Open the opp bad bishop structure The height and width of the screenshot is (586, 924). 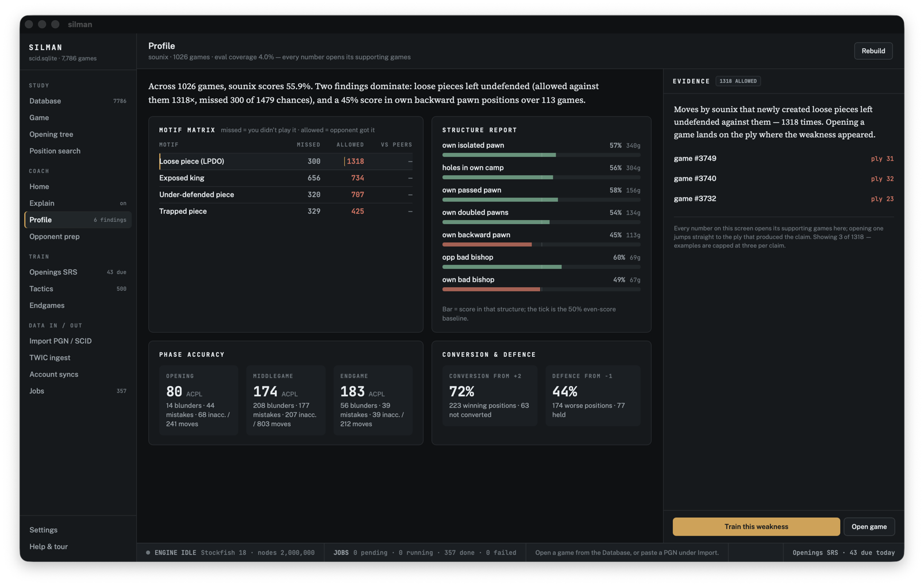coord(541,261)
